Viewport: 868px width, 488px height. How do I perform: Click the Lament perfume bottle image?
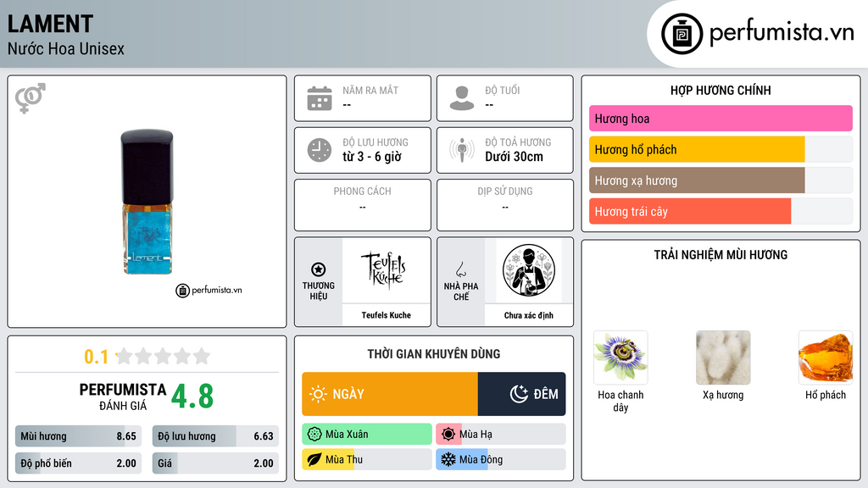coord(147,202)
